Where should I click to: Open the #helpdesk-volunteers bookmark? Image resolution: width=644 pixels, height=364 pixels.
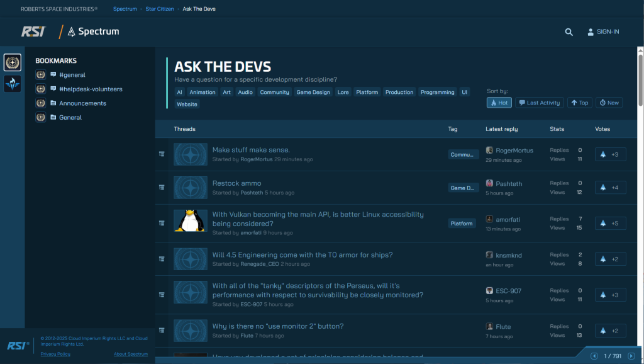(91, 89)
